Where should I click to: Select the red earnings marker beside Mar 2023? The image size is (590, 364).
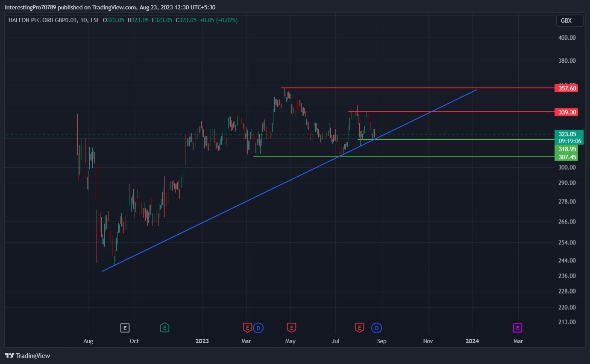click(247, 328)
